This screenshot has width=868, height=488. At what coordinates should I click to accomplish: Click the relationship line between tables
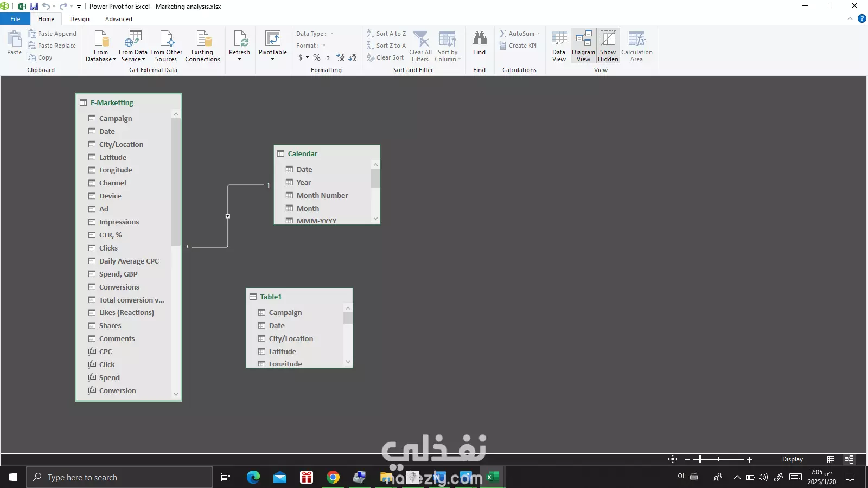pos(228,216)
